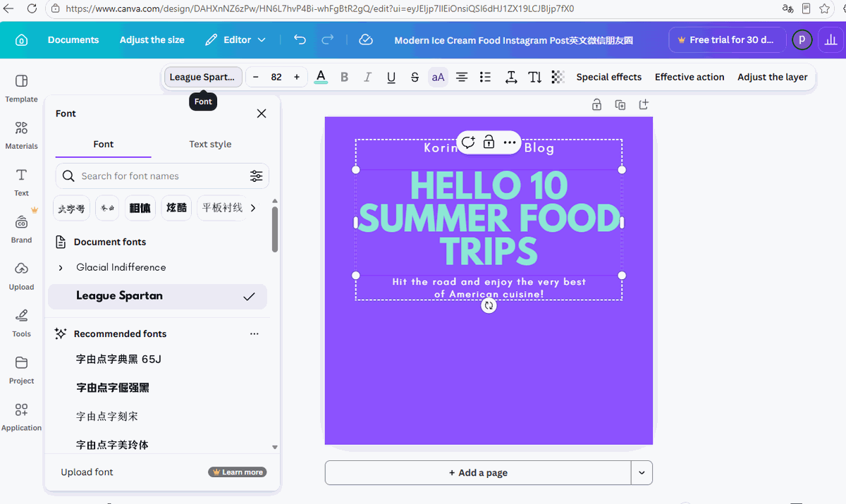
Task: Toggle uppercase aA text
Action: [438, 77]
